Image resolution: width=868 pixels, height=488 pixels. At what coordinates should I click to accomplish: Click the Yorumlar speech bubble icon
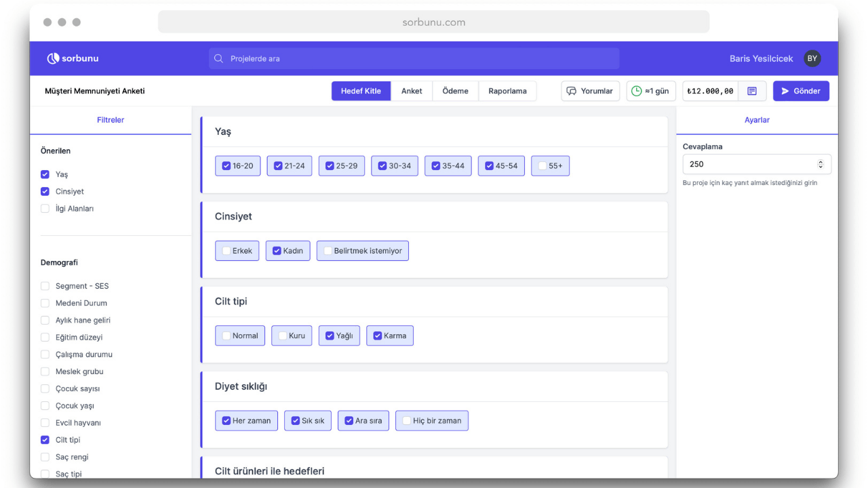point(572,91)
